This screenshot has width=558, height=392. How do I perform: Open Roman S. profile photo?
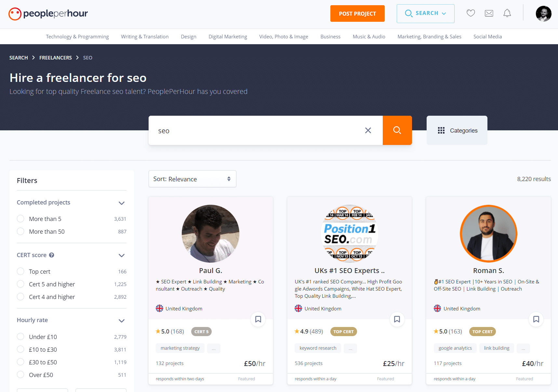488,234
